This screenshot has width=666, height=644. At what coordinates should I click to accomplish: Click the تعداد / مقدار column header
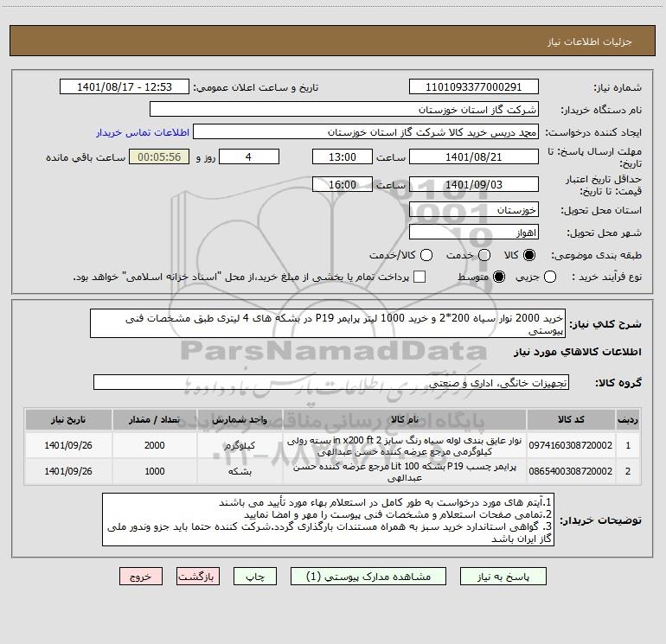pos(154,419)
